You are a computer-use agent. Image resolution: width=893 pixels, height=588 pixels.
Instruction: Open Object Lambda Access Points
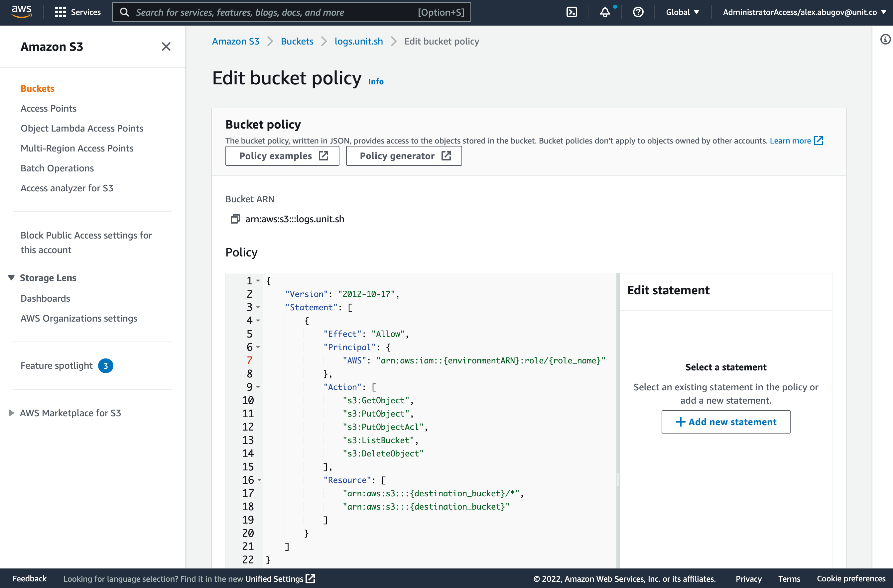[82, 128]
